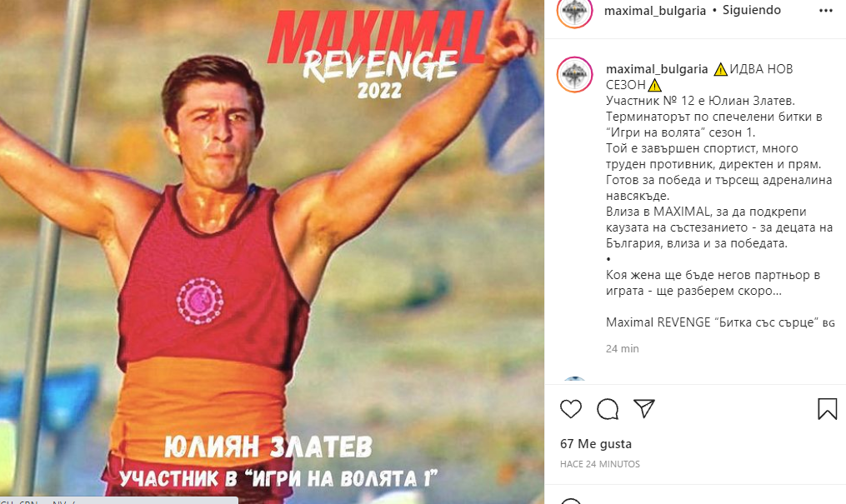The width and height of the screenshot is (846, 504).
Task: Share post with paper plane icon
Action: click(643, 408)
